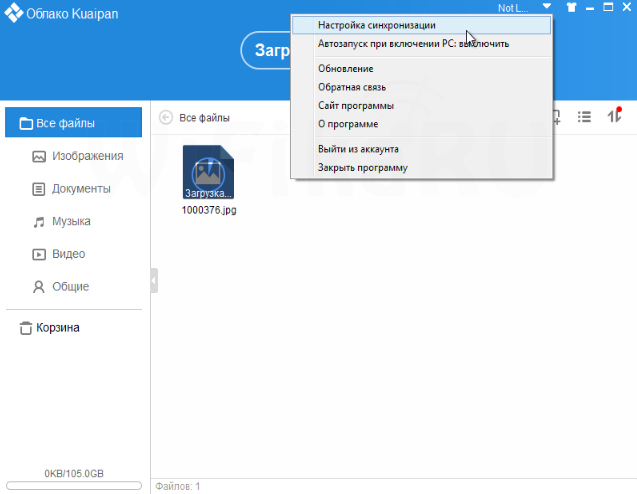Collapse sidebar using the splitter handle
The height and width of the screenshot is (494, 637).
pyautogui.click(x=153, y=281)
